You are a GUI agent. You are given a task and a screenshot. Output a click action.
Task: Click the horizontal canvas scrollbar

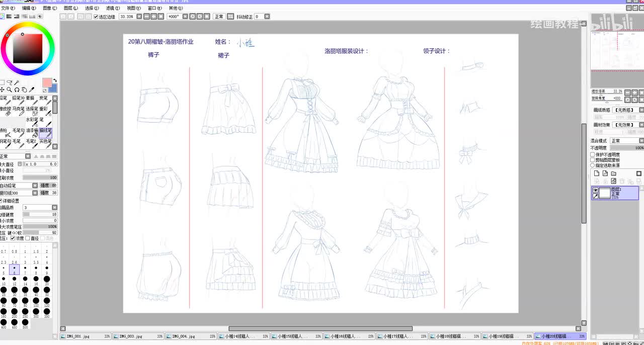(320, 328)
